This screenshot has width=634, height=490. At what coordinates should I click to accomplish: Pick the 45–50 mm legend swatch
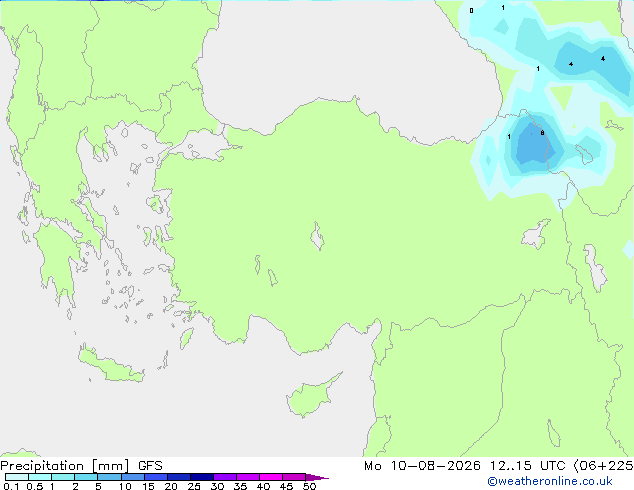pos(294,477)
